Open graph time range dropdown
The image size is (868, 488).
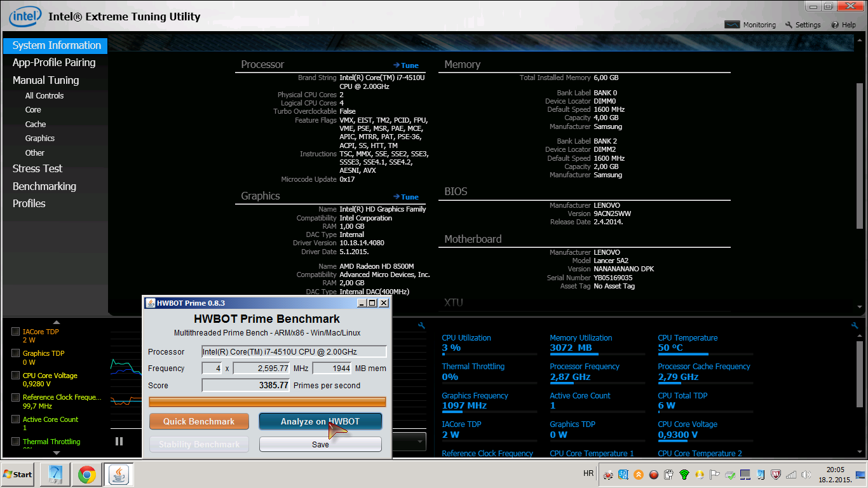421,442
